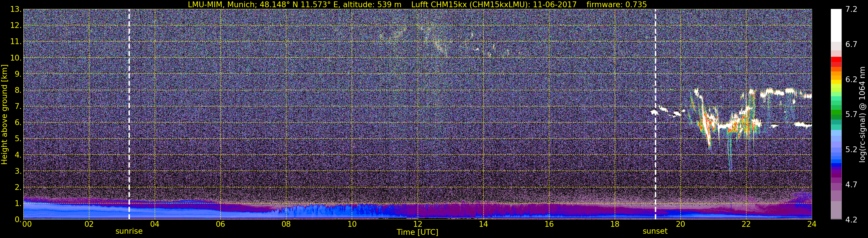This screenshot has width=868, height=238.
Task: Click the 'Time [UTC]' axis label
Action: [x=417, y=232]
